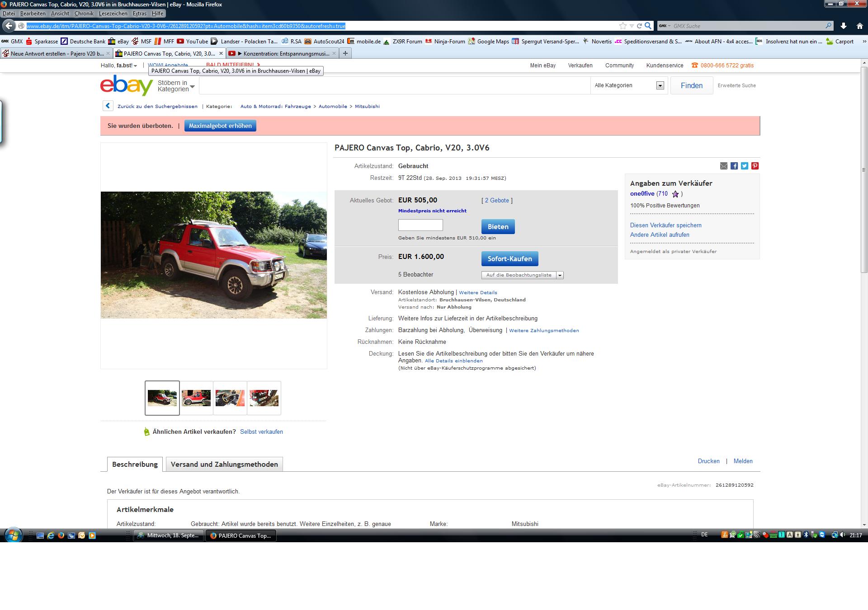The image size is (868, 610).
Task: Open the Chronik menu
Action: click(x=84, y=14)
